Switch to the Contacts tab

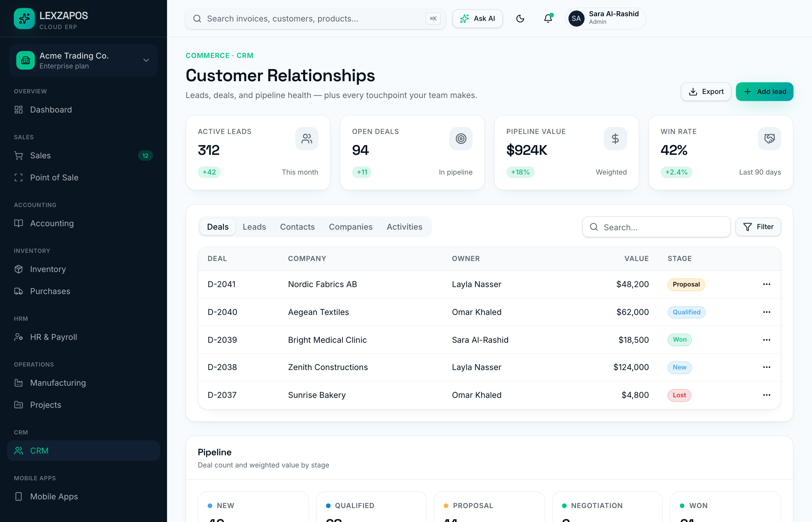click(x=297, y=227)
